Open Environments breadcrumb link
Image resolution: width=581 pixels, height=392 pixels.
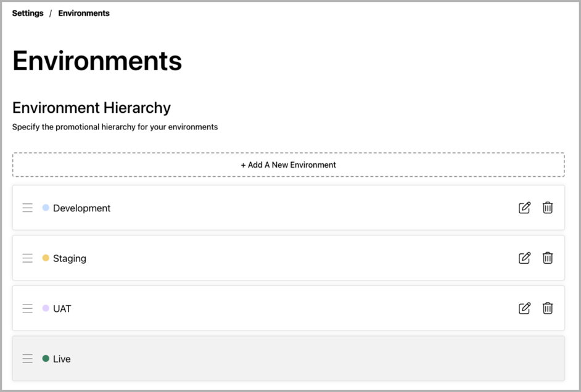click(x=84, y=14)
